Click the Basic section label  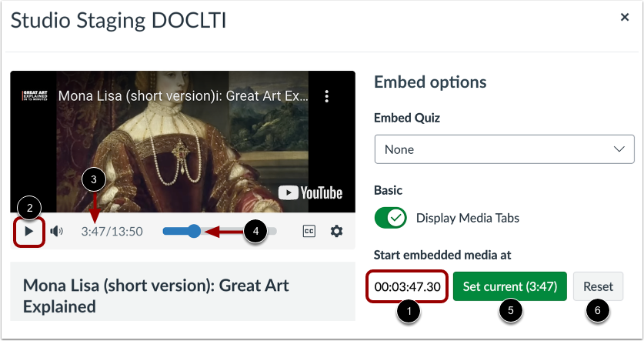pyautogui.click(x=388, y=190)
